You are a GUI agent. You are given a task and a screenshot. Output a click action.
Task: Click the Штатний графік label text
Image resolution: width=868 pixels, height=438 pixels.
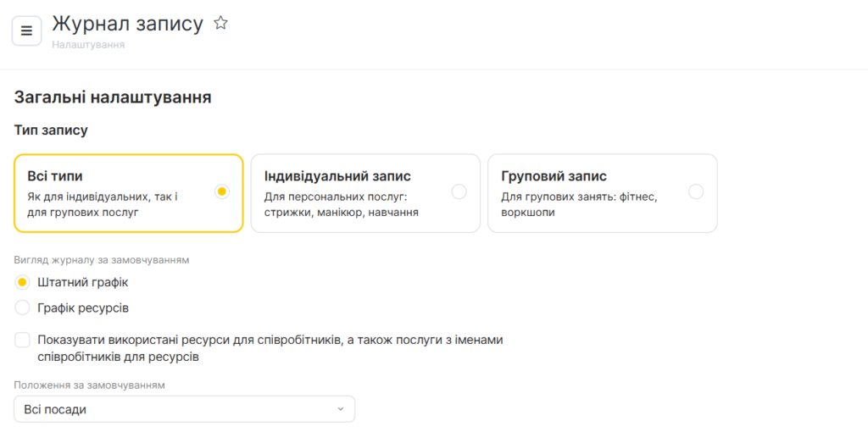(82, 282)
